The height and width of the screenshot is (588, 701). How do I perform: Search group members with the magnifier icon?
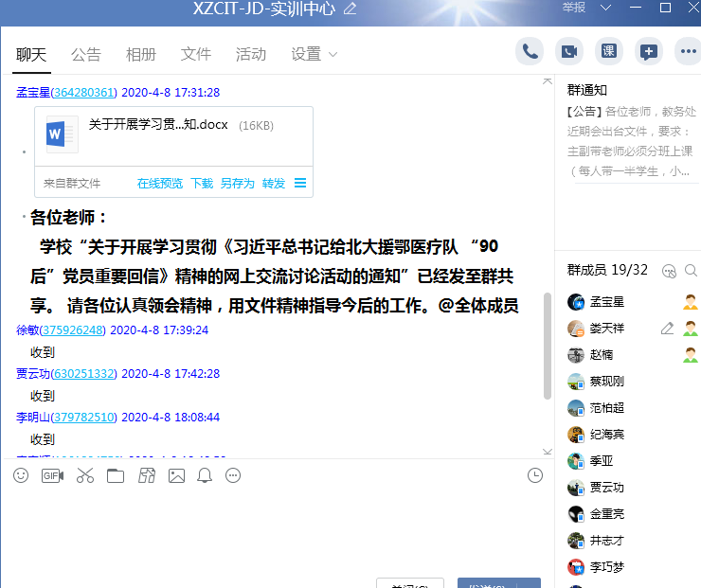(692, 270)
